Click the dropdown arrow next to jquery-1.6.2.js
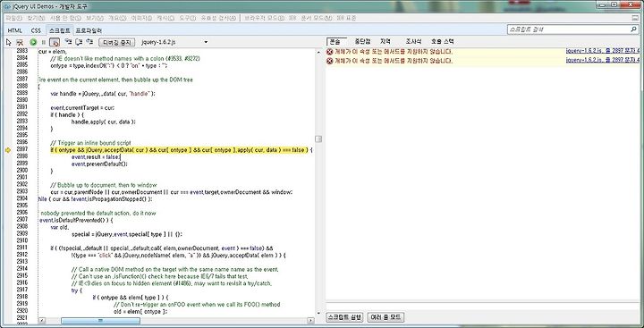Screen dimensions: 644x328 [x=206, y=42]
